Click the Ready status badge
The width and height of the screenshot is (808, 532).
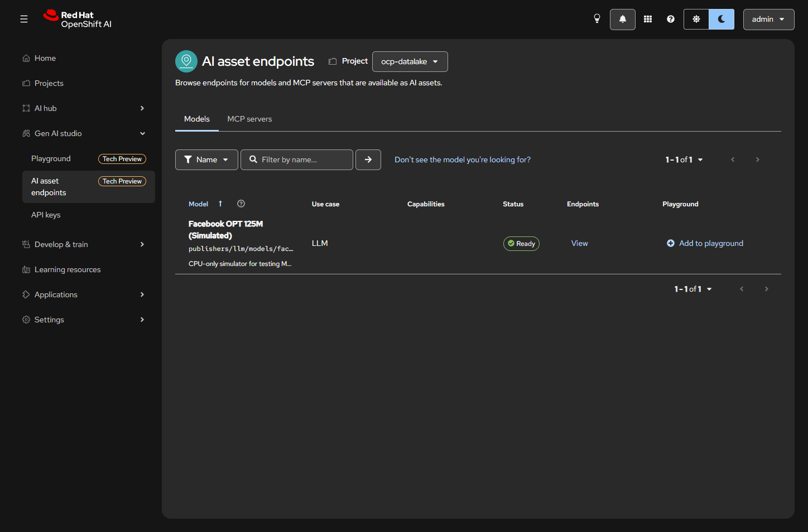point(521,244)
